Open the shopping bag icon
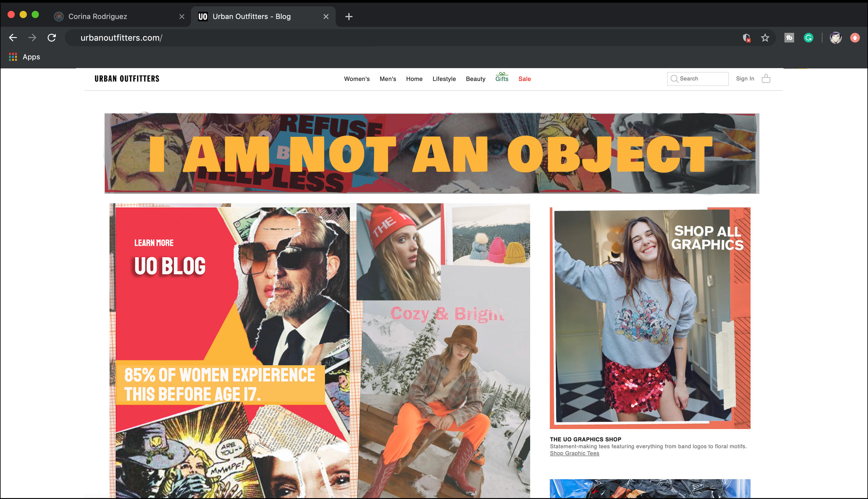Screen dimensions: 868x499 coord(766,79)
